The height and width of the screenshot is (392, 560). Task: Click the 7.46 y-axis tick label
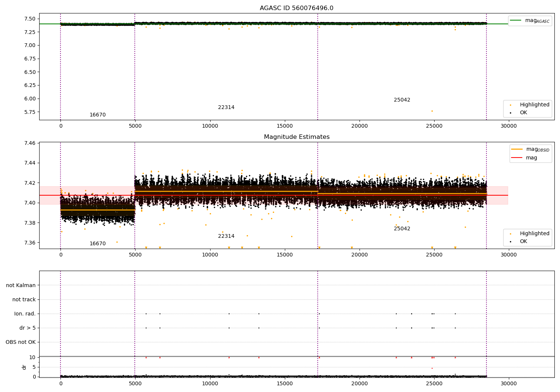[x=29, y=143]
